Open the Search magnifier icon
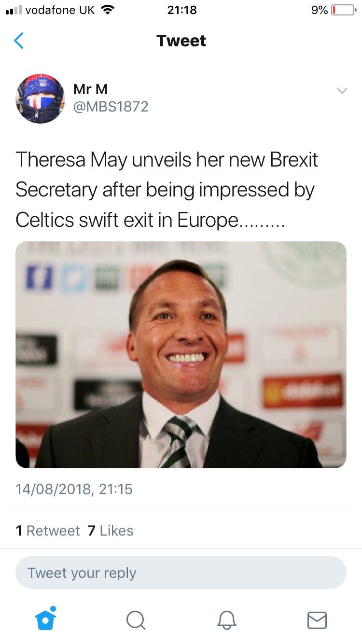Screen dimensions: 362x644 (x=136, y=619)
